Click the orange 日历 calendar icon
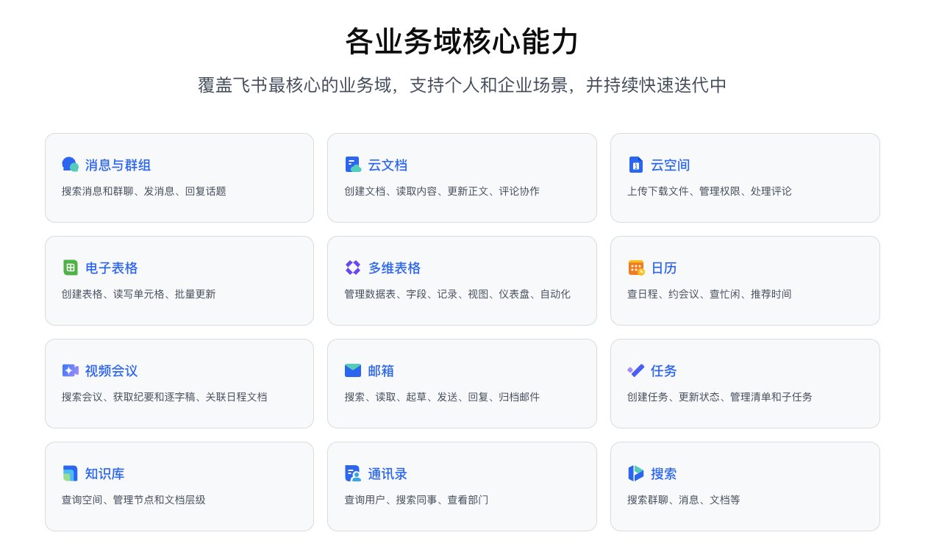Image resolution: width=928 pixels, height=560 pixels. (636, 268)
